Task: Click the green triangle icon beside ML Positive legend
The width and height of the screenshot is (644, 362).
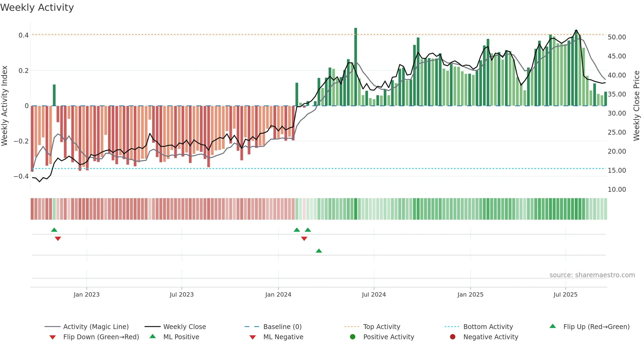Action: point(153,336)
